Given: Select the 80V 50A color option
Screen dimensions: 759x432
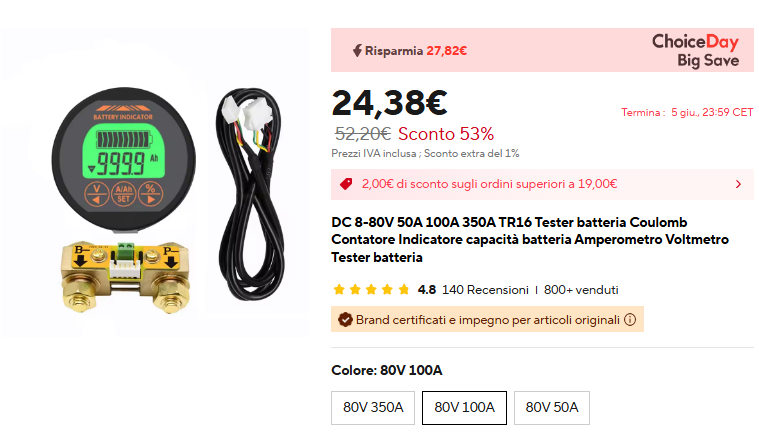Looking at the screenshot, I should point(552,407).
